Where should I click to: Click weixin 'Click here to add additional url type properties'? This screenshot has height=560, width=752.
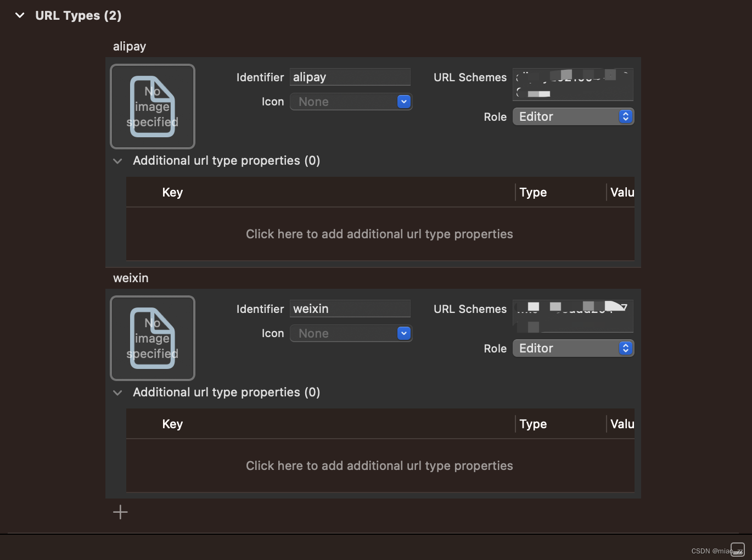(379, 466)
